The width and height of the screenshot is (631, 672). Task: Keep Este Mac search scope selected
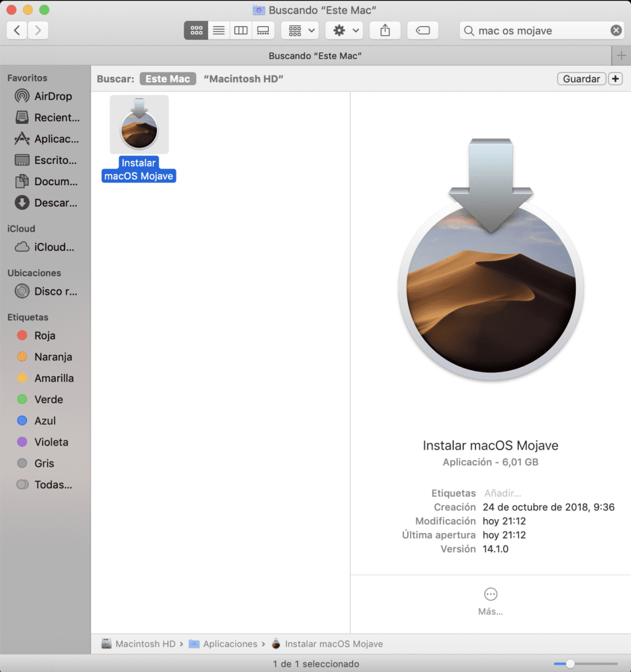tap(167, 79)
